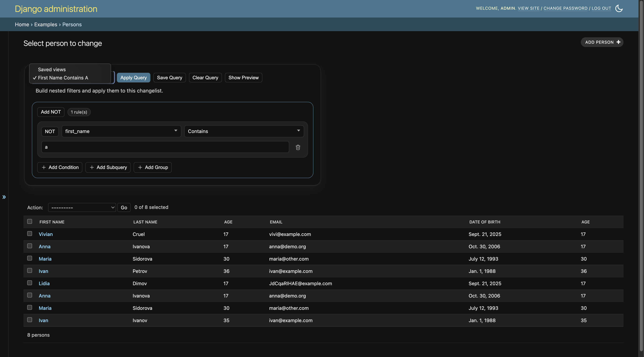Image resolution: width=644 pixels, height=357 pixels.
Task: Click the Apply Query button
Action: pos(133,78)
